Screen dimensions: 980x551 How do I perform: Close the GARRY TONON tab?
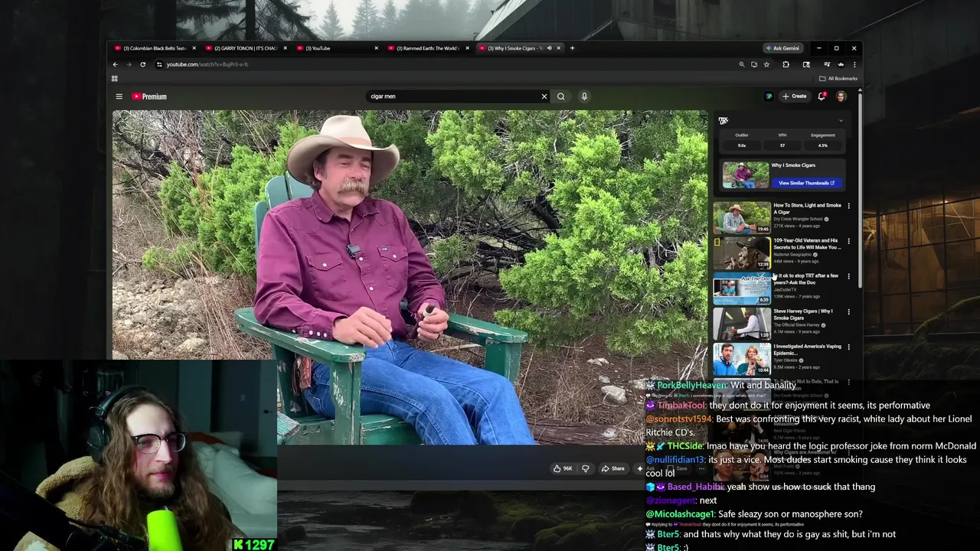[286, 48]
